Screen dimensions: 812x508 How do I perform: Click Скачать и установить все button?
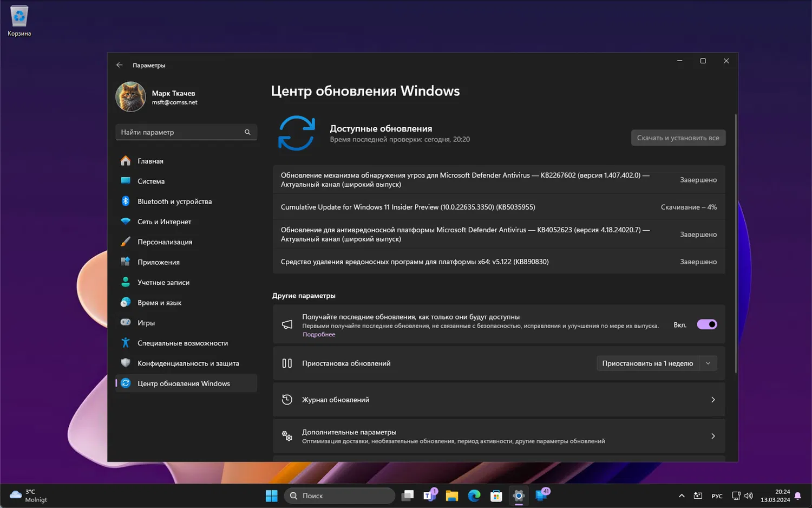pos(678,138)
